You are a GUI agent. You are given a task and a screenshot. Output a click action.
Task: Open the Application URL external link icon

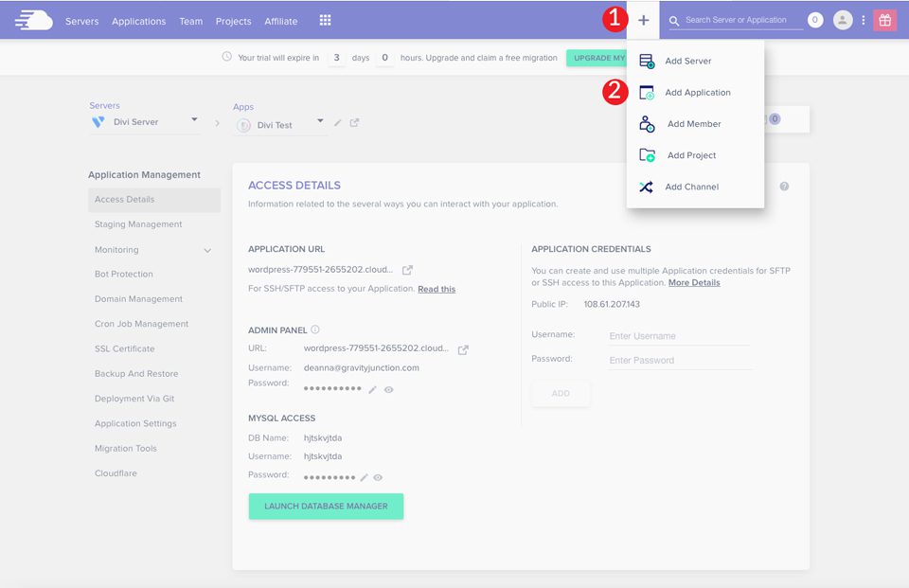click(408, 269)
